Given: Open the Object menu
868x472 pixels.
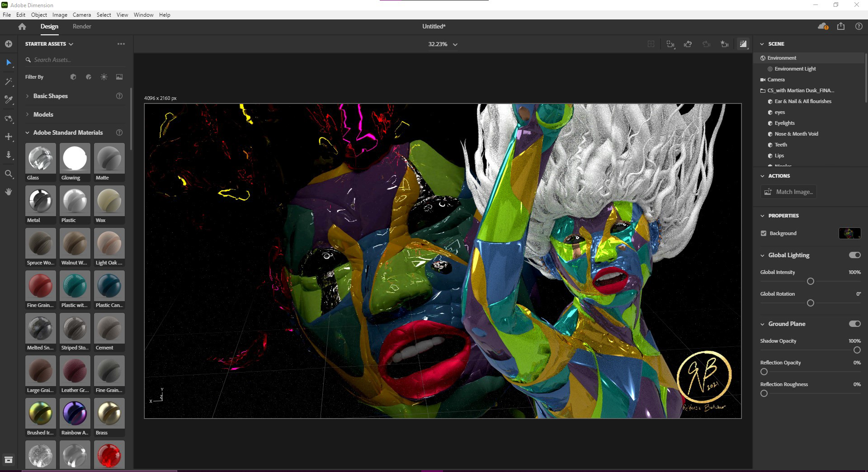Looking at the screenshot, I should tap(39, 14).
